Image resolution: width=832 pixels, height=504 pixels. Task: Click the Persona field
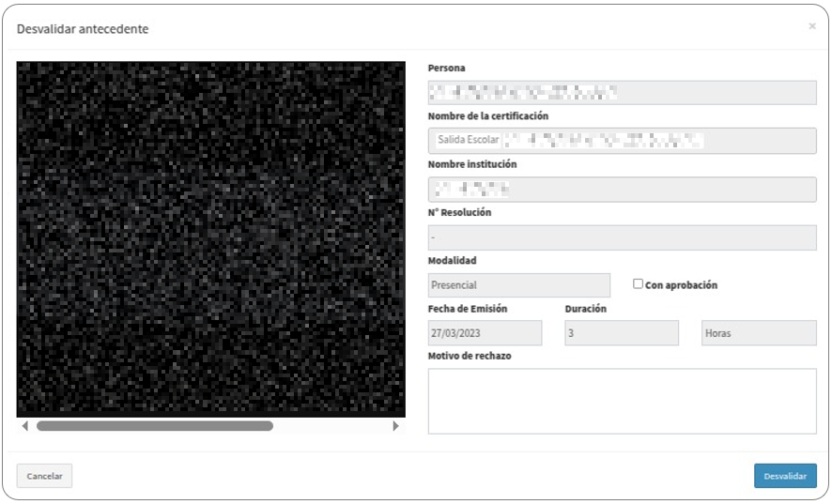click(622, 93)
